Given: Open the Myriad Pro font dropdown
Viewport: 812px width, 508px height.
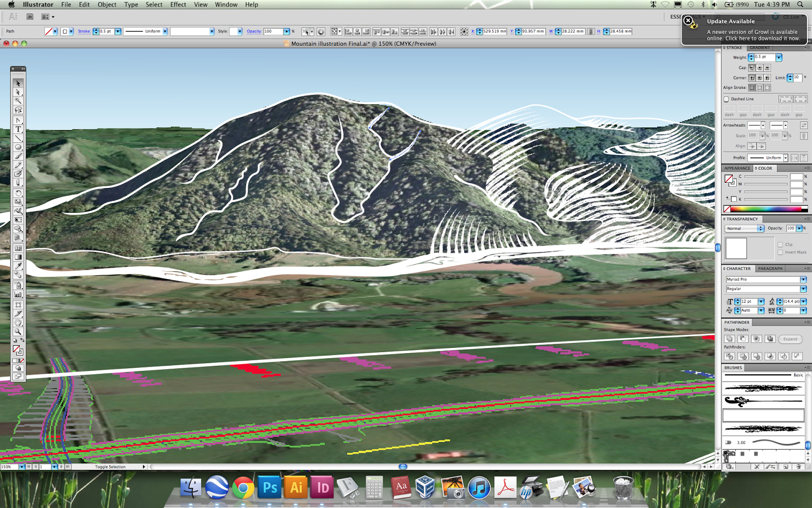Looking at the screenshot, I should coord(766,279).
